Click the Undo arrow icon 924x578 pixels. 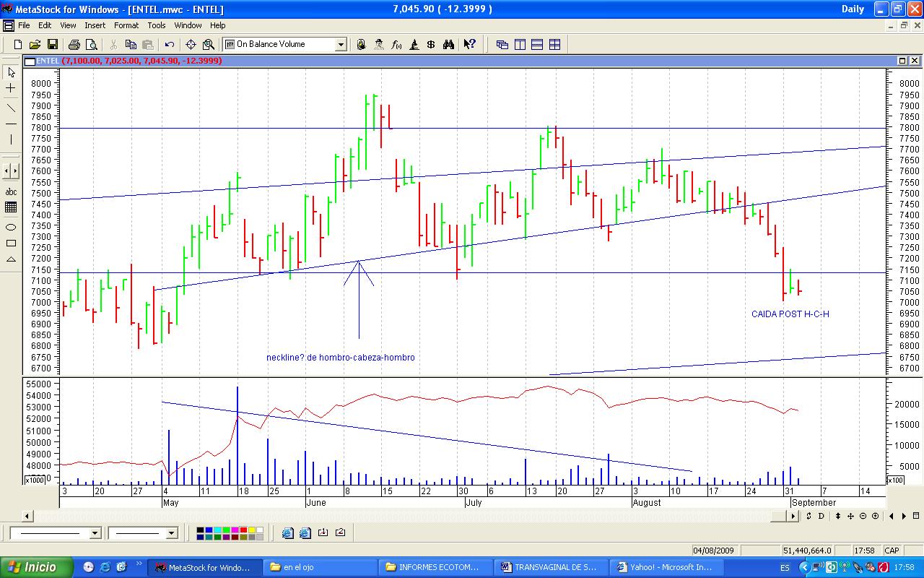tap(169, 44)
